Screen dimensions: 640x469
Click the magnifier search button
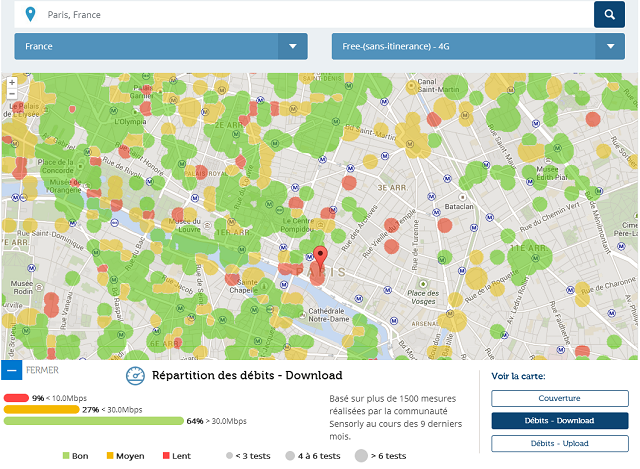point(609,14)
